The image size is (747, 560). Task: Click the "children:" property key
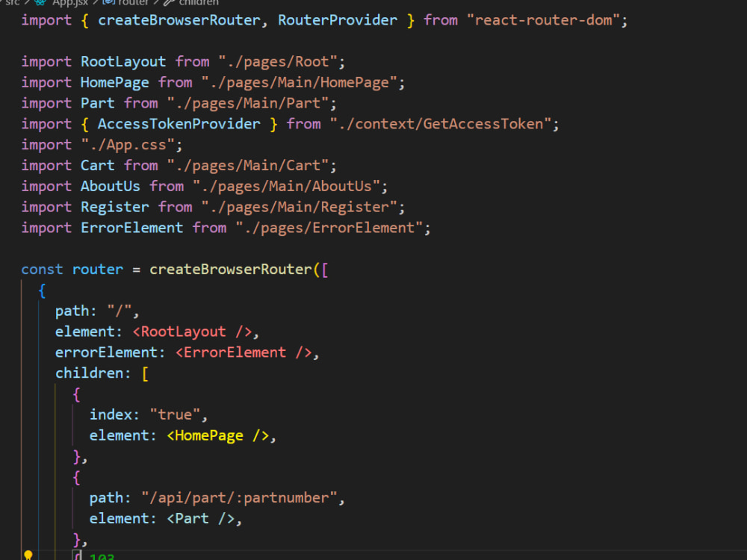click(93, 373)
